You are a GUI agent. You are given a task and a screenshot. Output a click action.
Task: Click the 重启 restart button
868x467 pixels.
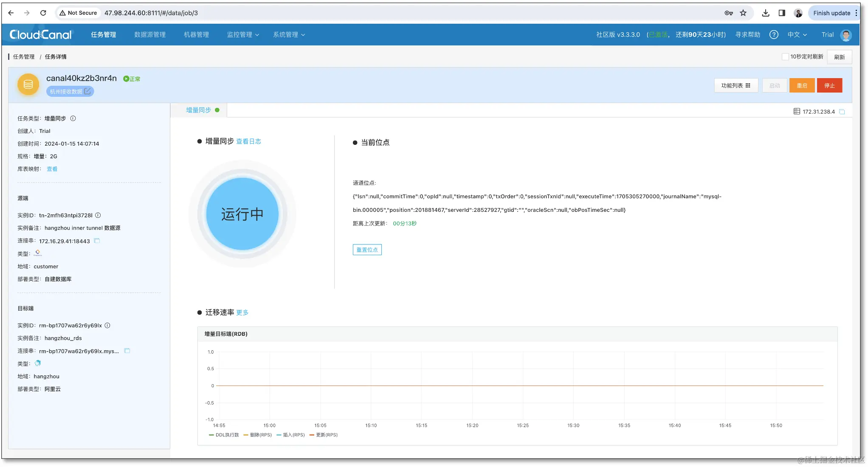802,85
